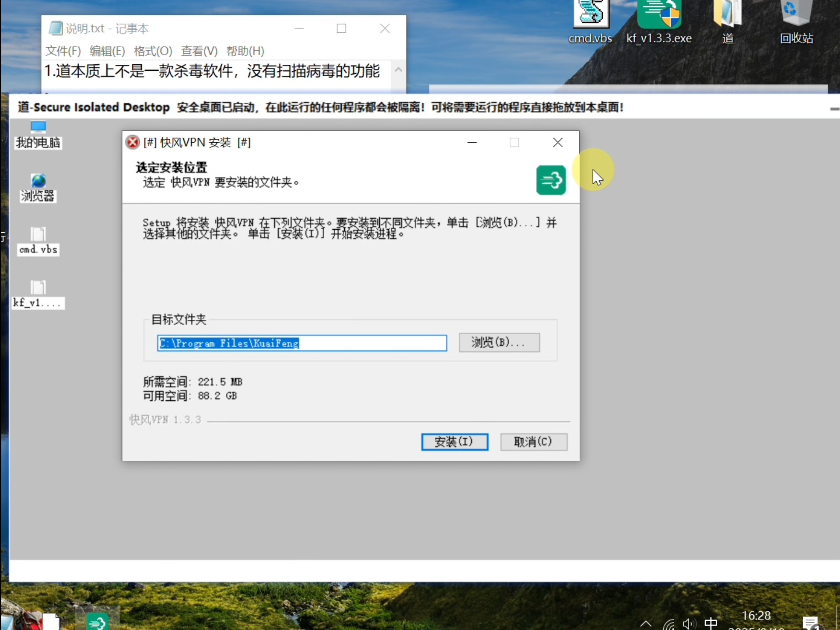Click the 浏览(B)... browse button
Image resolution: width=840 pixels, height=630 pixels.
(499, 343)
